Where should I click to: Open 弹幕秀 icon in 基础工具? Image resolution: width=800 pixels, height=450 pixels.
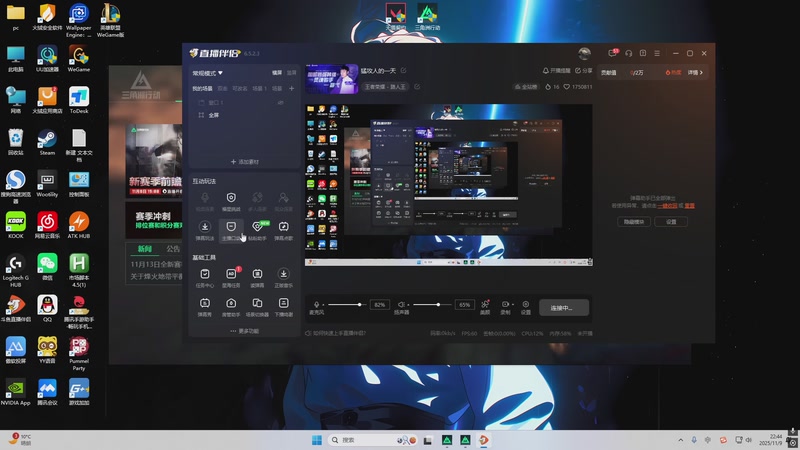(205, 307)
